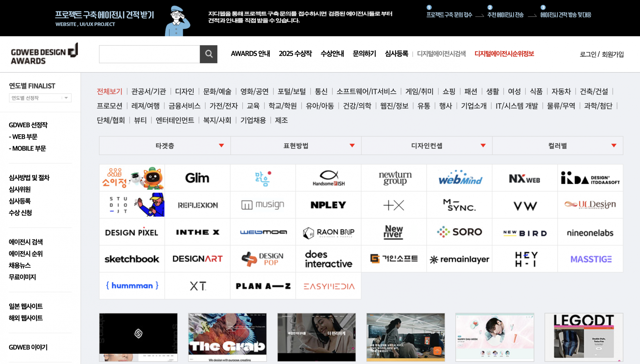Screen dimensions: 640x364
Task: Expand the 컬러별 filter dropdown
Action: [558, 146]
